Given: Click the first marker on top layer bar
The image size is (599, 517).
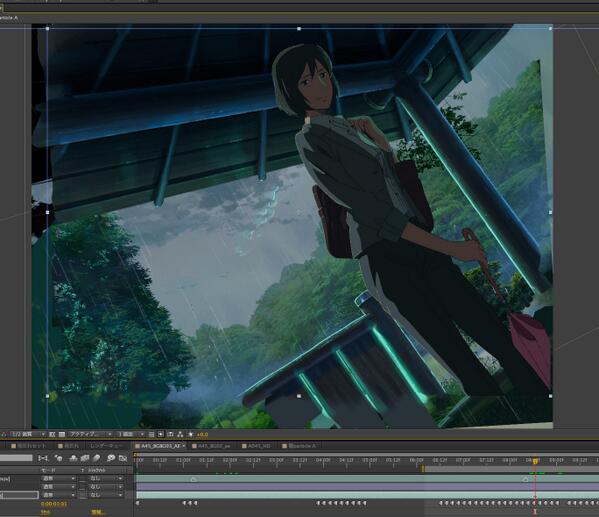Looking at the screenshot, I should click(193, 479).
